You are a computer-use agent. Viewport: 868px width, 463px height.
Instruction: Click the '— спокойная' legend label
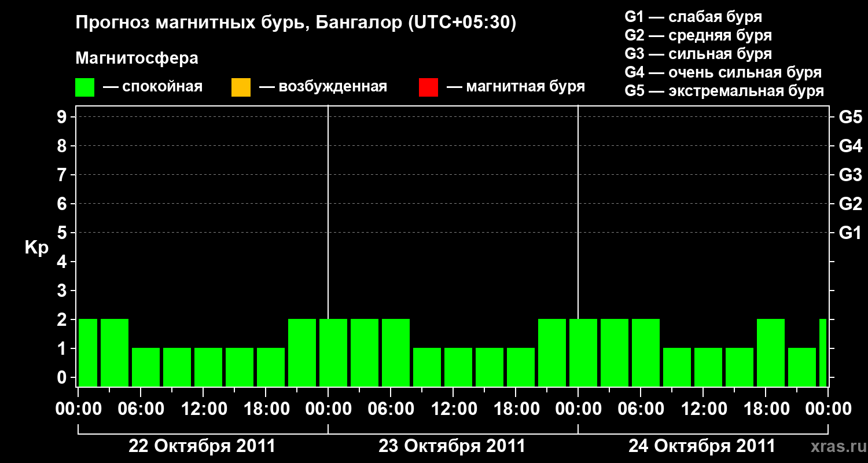click(x=153, y=87)
